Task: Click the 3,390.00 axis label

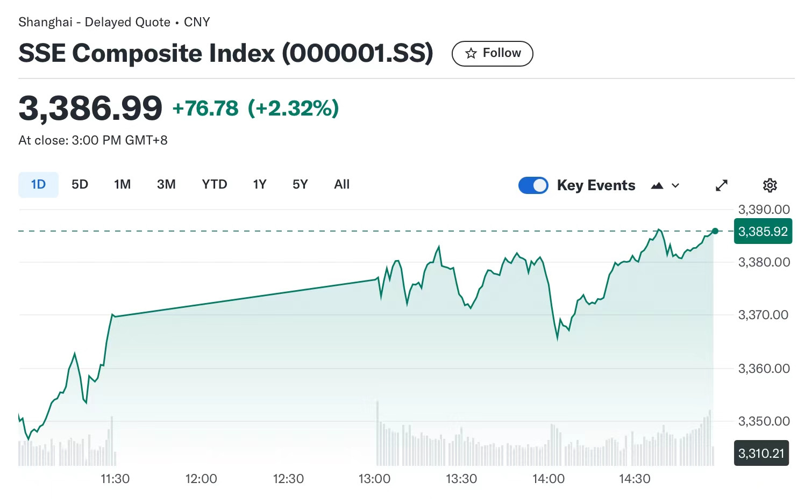Action: point(764,209)
